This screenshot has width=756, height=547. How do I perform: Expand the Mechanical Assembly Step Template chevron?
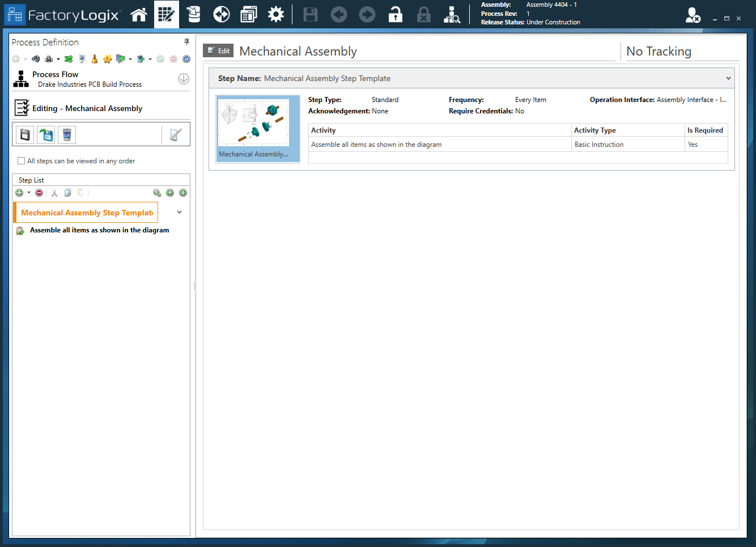(179, 213)
